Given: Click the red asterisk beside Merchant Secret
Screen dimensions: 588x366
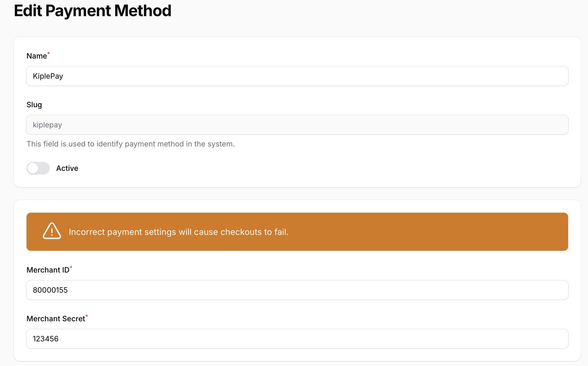Looking at the screenshot, I should (x=87, y=316).
